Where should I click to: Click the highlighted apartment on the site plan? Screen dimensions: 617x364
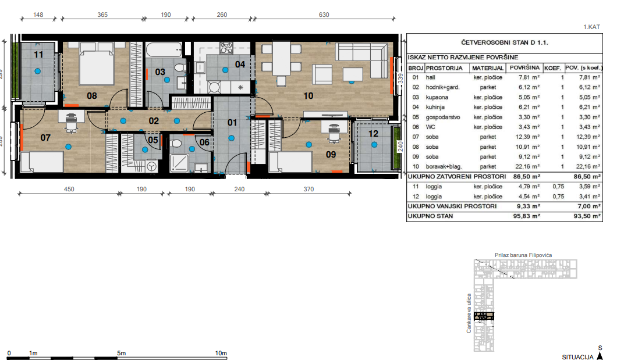[x=484, y=316]
